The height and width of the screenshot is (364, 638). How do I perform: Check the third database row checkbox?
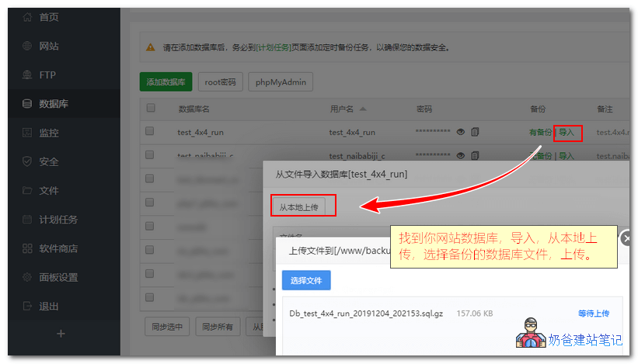150,179
